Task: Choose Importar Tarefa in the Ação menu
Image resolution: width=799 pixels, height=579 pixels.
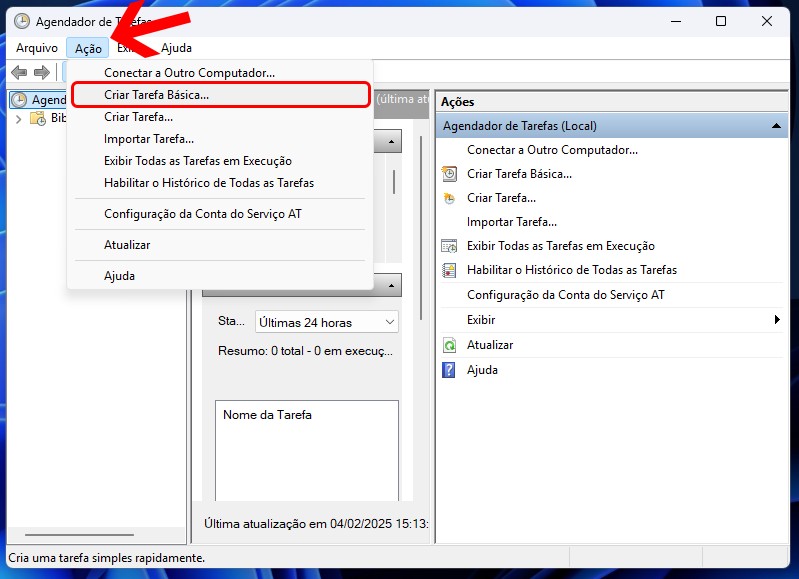Action: (220, 139)
